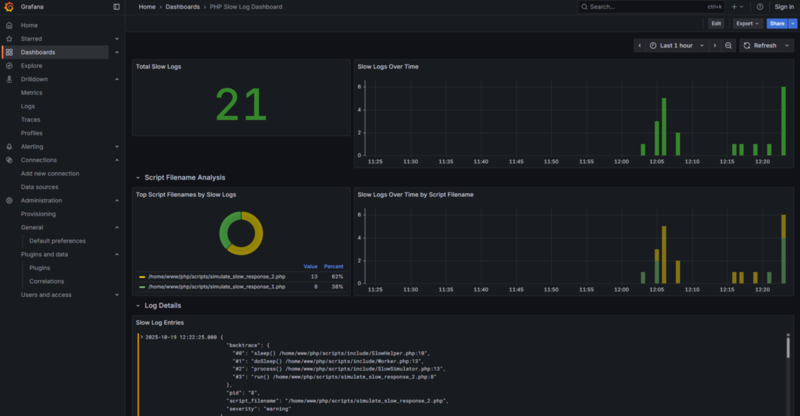This screenshot has height=416, width=800.
Task: Click the Explore compass icon
Action: click(x=9, y=66)
